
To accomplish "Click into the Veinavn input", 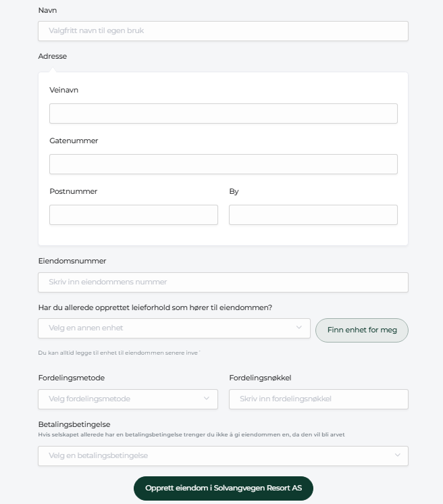I will pos(224,114).
